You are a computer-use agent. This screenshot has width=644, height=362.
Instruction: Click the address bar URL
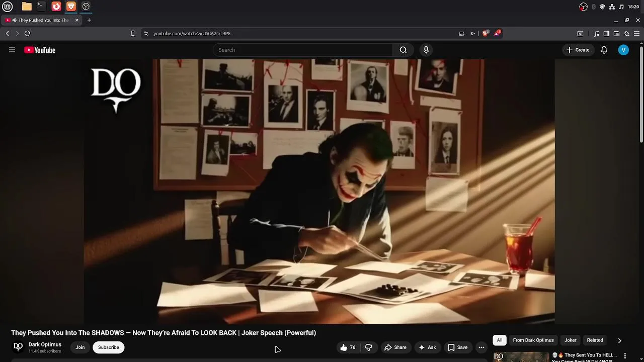[x=192, y=33]
